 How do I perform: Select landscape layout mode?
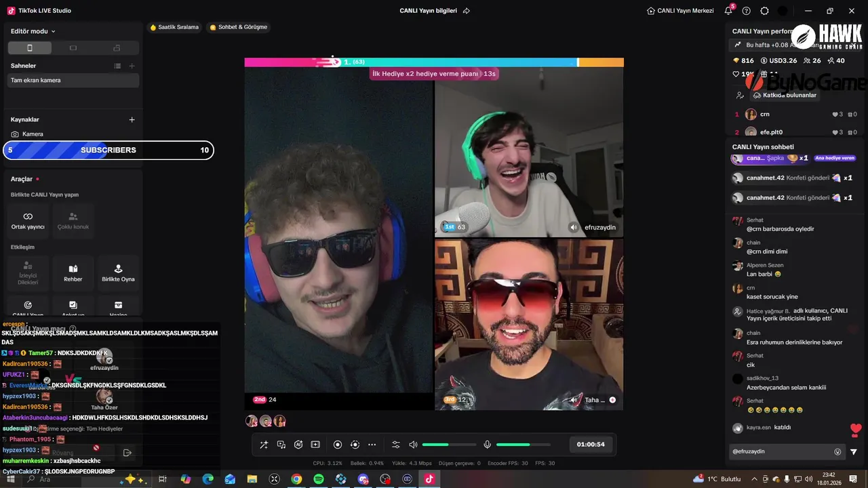73,48
